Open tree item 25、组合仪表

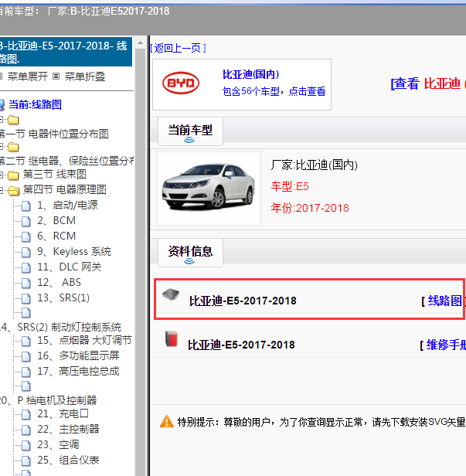click(68, 461)
